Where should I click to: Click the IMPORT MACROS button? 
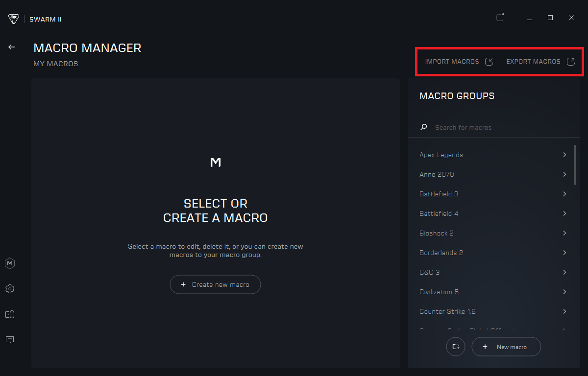[459, 62]
